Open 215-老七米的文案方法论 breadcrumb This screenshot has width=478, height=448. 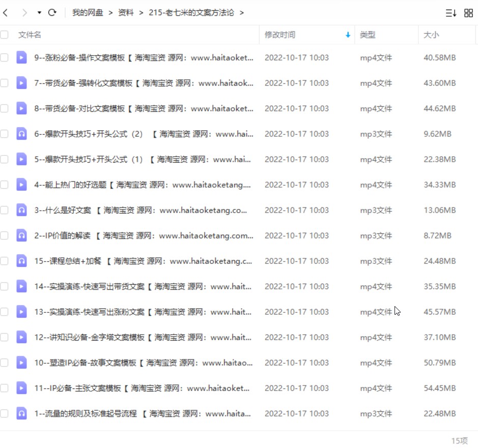tap(191, 13)
